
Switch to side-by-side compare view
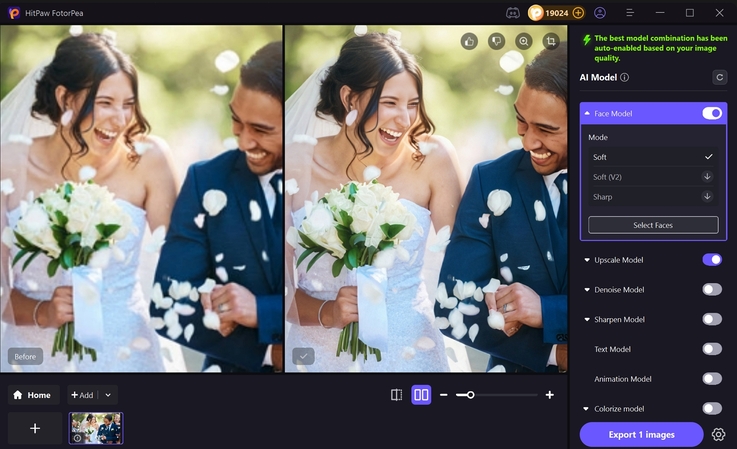tap(421, 394)
